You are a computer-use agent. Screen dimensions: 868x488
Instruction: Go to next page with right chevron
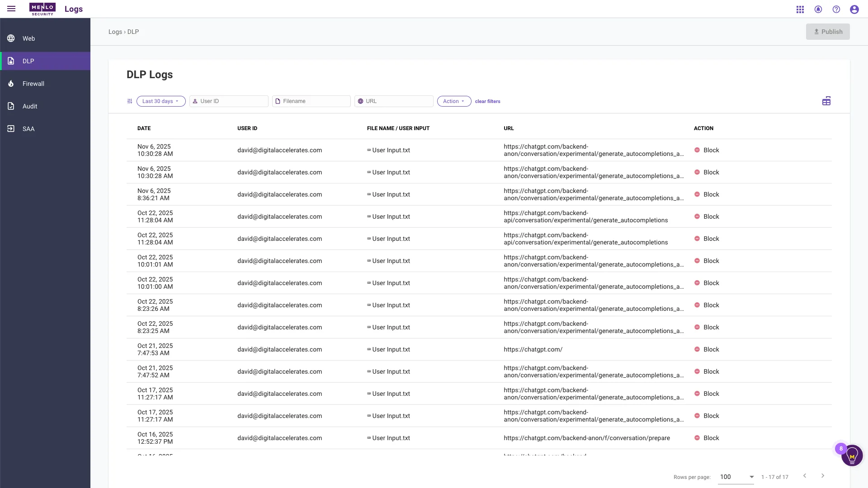coord(822,476)
